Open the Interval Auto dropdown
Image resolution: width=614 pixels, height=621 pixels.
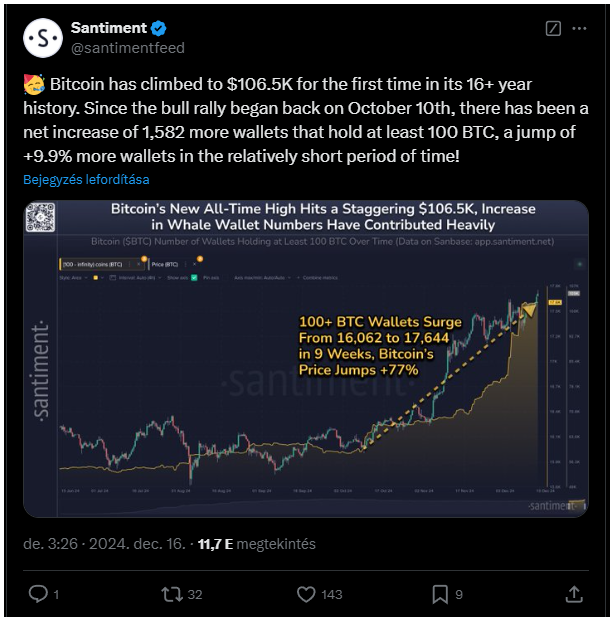(135, 278)
